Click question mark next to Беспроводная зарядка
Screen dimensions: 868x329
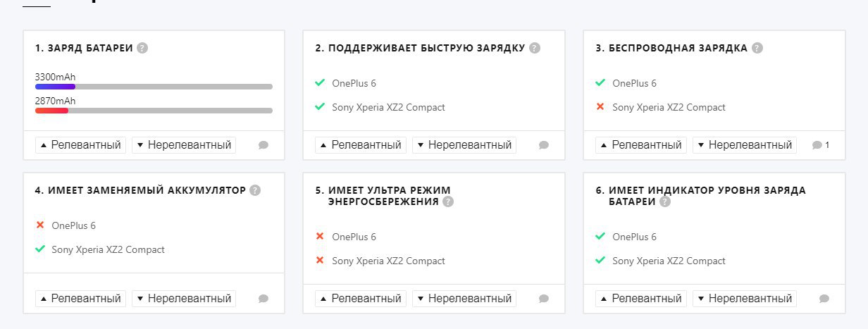pyautogui.click(x=757, y=48)
